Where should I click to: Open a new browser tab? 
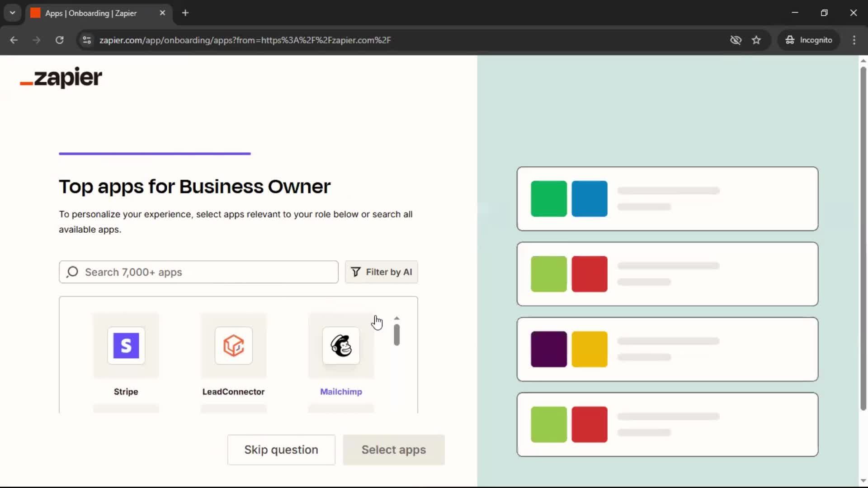click(x=185, y=13)
